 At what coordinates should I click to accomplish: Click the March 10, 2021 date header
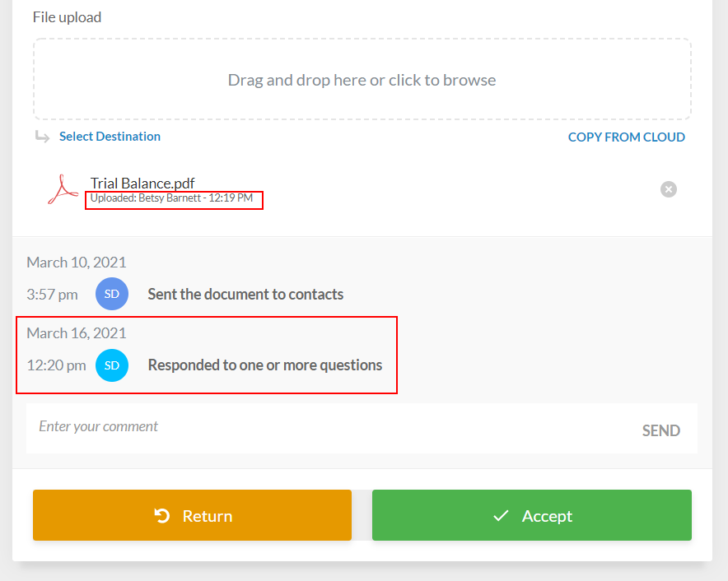point(77,263)
